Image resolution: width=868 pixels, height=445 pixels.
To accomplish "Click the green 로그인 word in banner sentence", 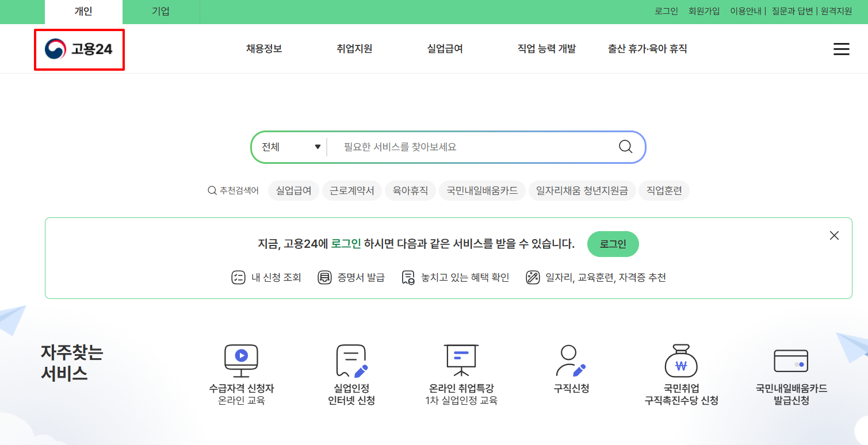I will coord(346,244).
